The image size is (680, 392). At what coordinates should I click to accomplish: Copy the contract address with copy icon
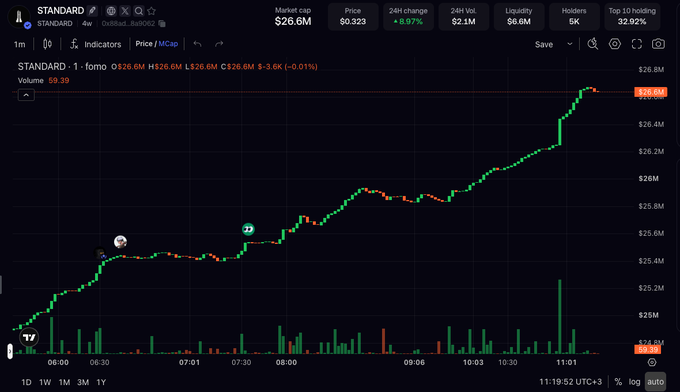(x=162, y=23)
